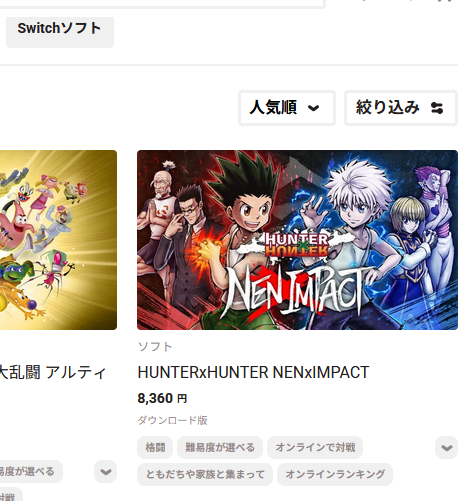Image resolution: width=467 pixels, height=501 pixels.
Task: Open the 人気順 sort dropdown
Action: tap(287, 108)
